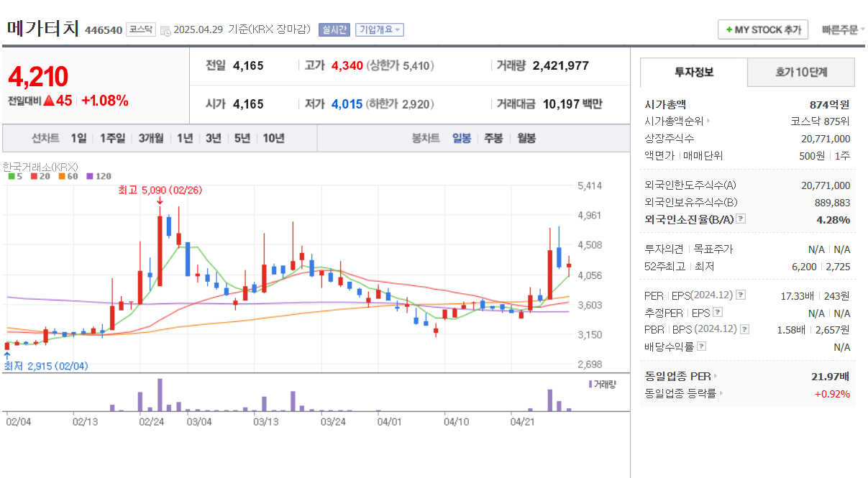This screenshot has width=868, height=478.
Task: Switch to the 투자정보 tab
Action: point(694,72)
